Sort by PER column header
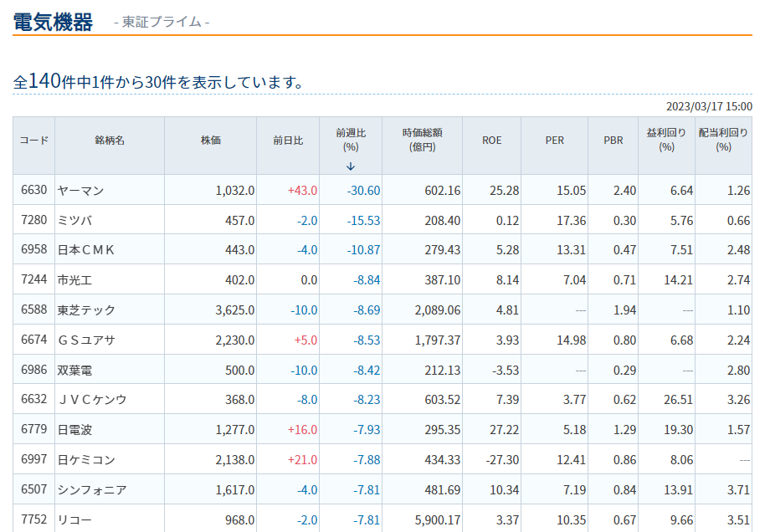770x532 pixels. point(554,141)
